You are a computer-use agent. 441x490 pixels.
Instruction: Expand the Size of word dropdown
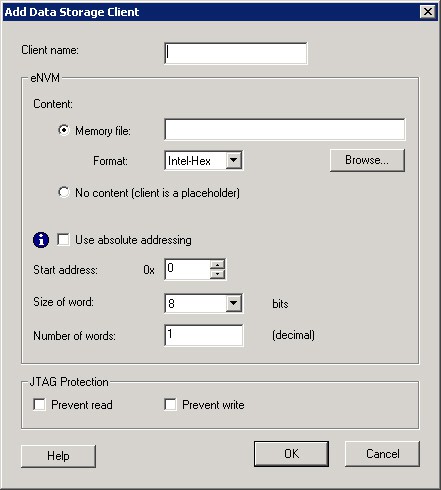coord(234,303)
